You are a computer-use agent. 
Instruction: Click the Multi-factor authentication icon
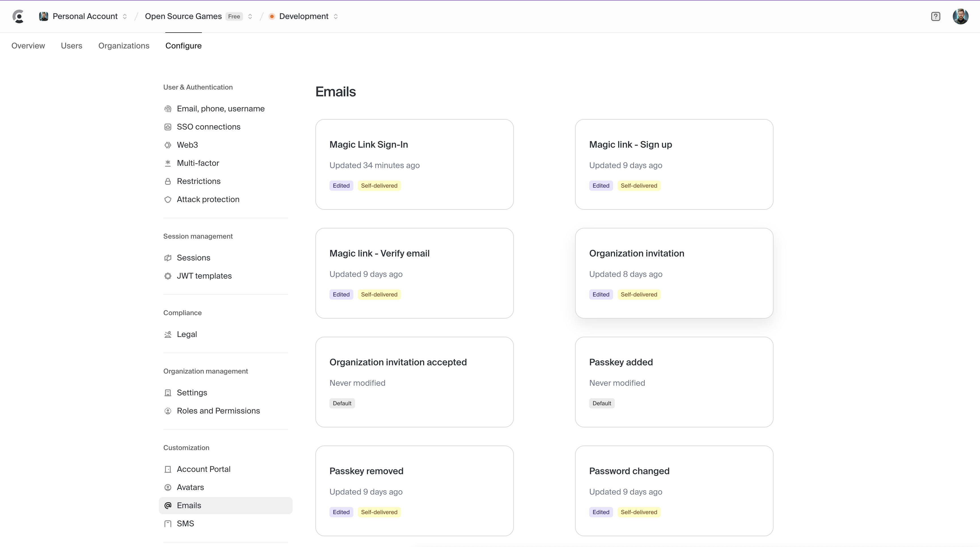[168, 163]
